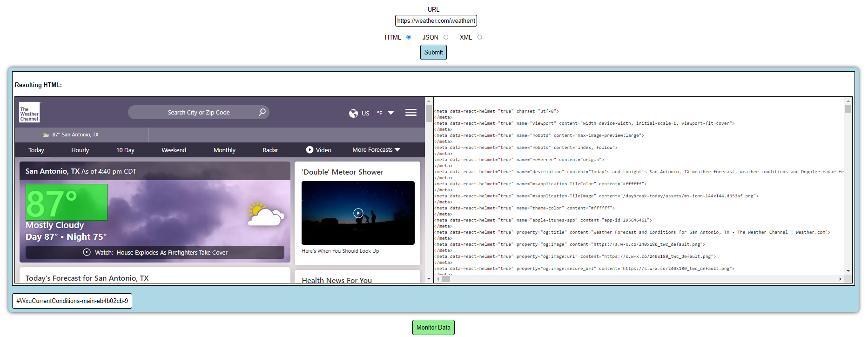
Task: Select the HTML radio button
Action: [x=409, y=37]
